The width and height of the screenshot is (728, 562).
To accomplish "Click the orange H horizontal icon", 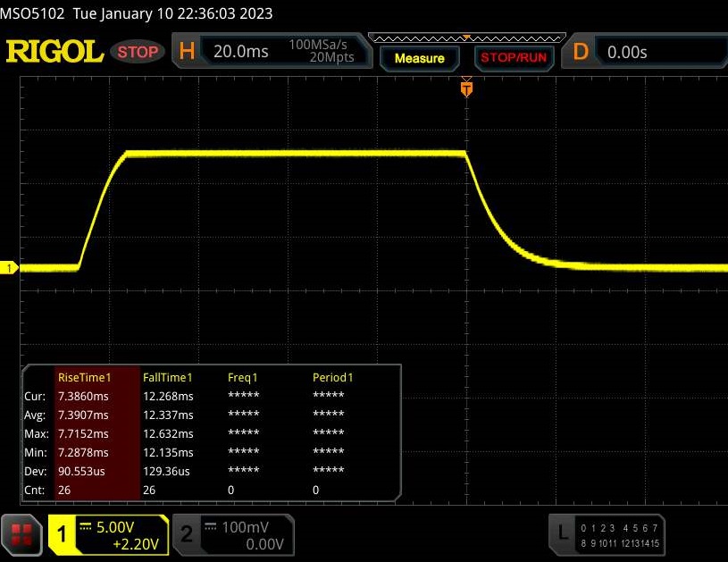I will tap(187, 51).
